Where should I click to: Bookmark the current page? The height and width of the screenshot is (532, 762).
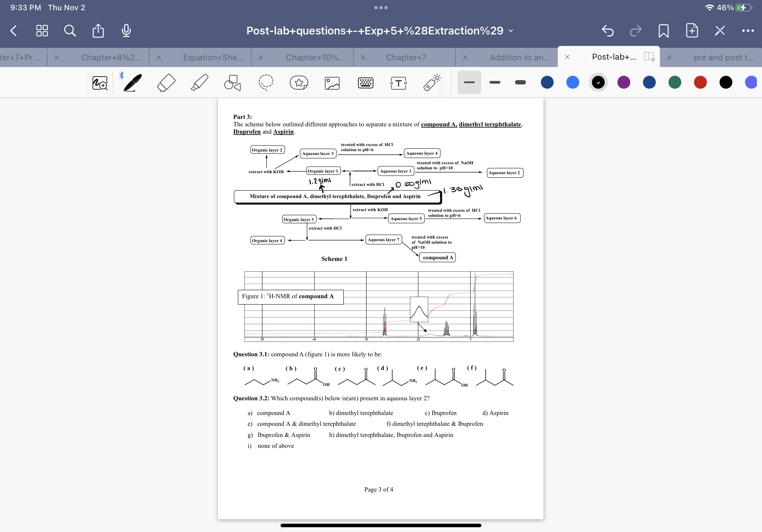pos(663,31)
